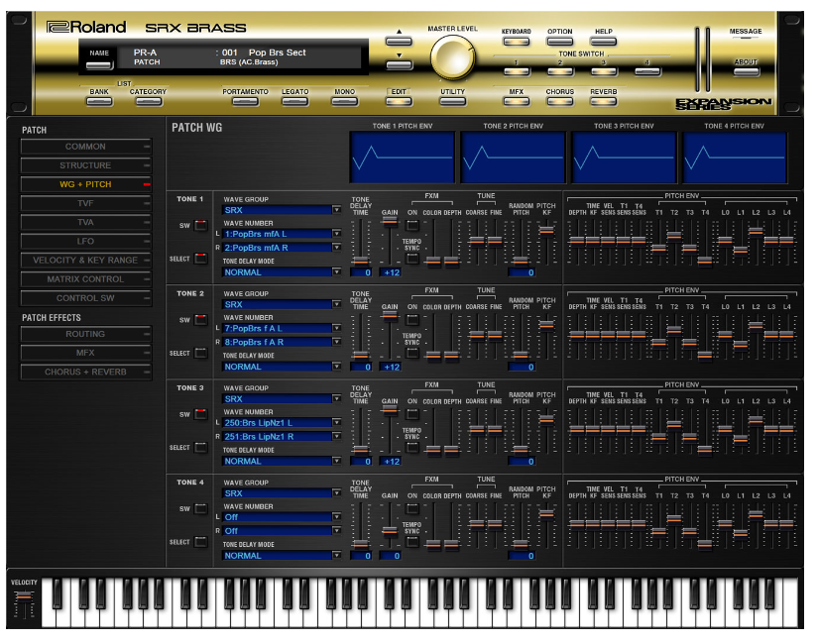Open the HELP button

(604, 42)
